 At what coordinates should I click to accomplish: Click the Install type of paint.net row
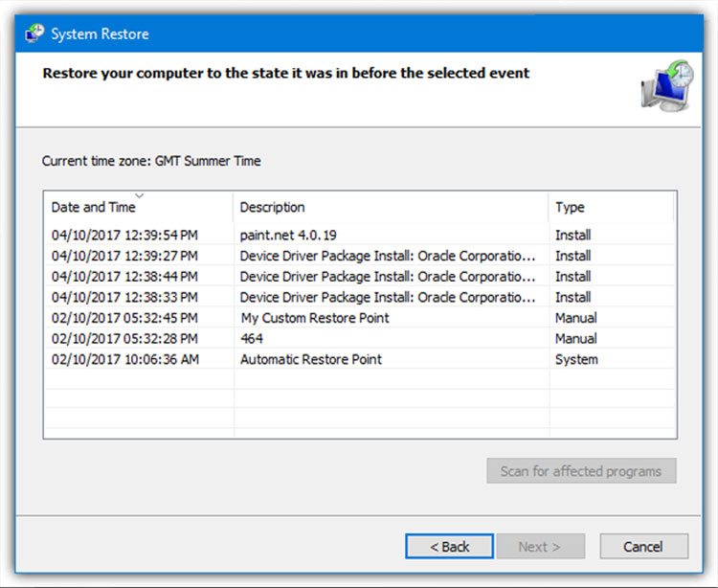(x=572, y=235)
